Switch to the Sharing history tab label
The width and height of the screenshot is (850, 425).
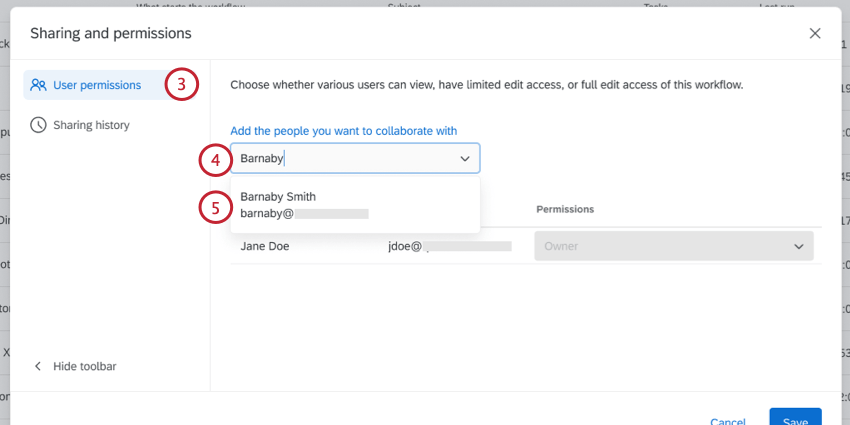[91, 125]
